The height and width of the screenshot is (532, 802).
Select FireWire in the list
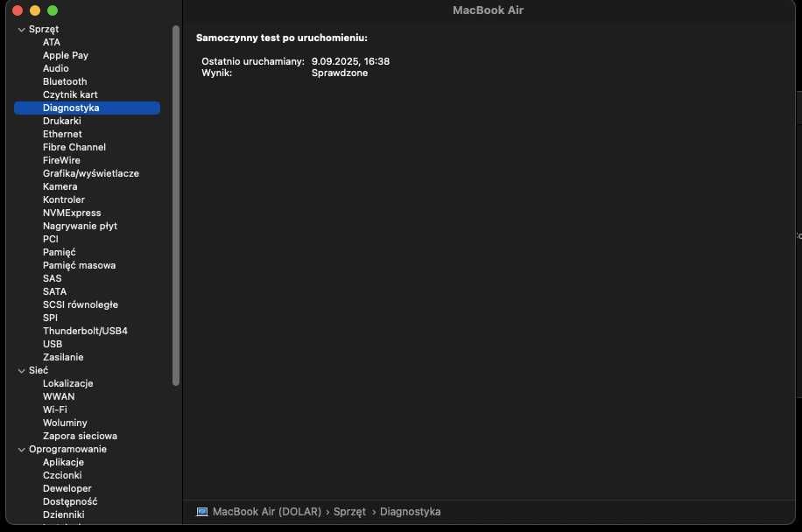pyautogui.click(x=61, y=160)
